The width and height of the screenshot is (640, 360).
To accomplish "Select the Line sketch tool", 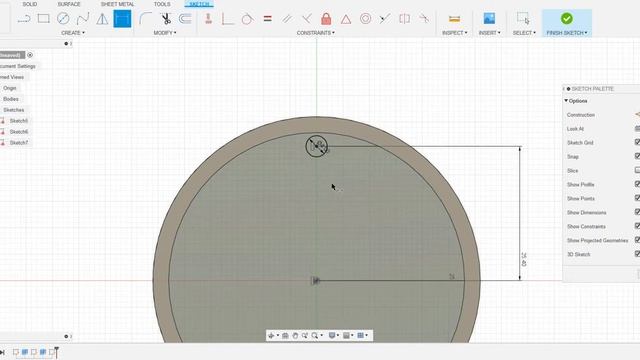I will [24, 19].
